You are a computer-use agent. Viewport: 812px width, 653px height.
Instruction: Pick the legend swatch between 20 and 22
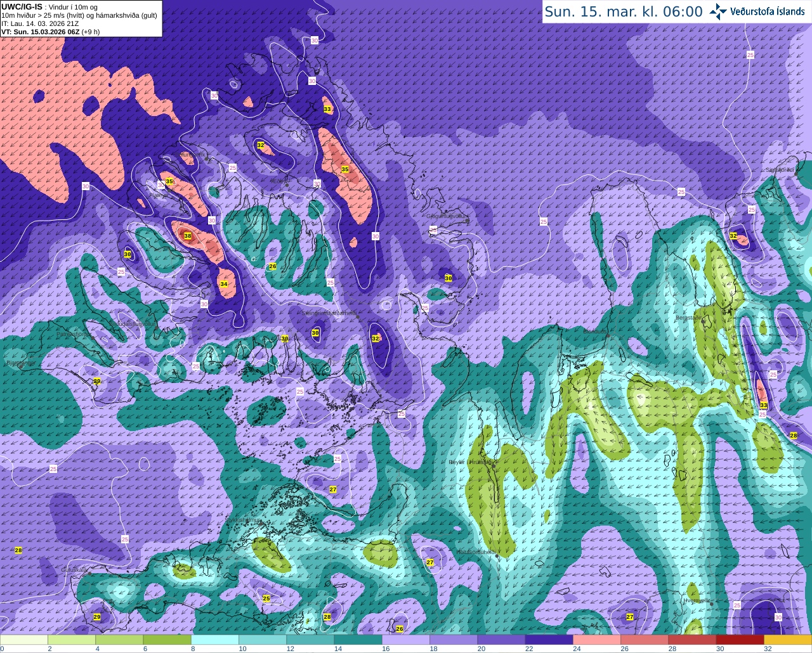pyautogui.click(x=501, y=640)
